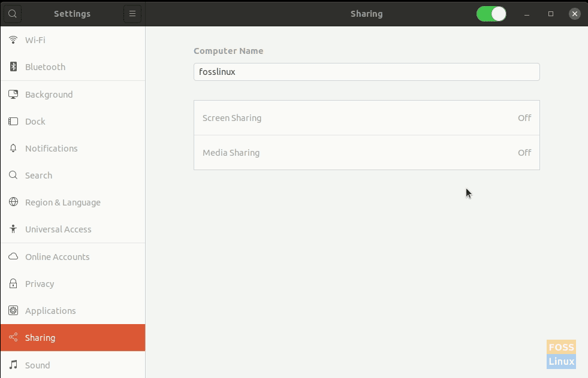
Task: Click the search magnifier icon in the header
Action: pos(12,13)
